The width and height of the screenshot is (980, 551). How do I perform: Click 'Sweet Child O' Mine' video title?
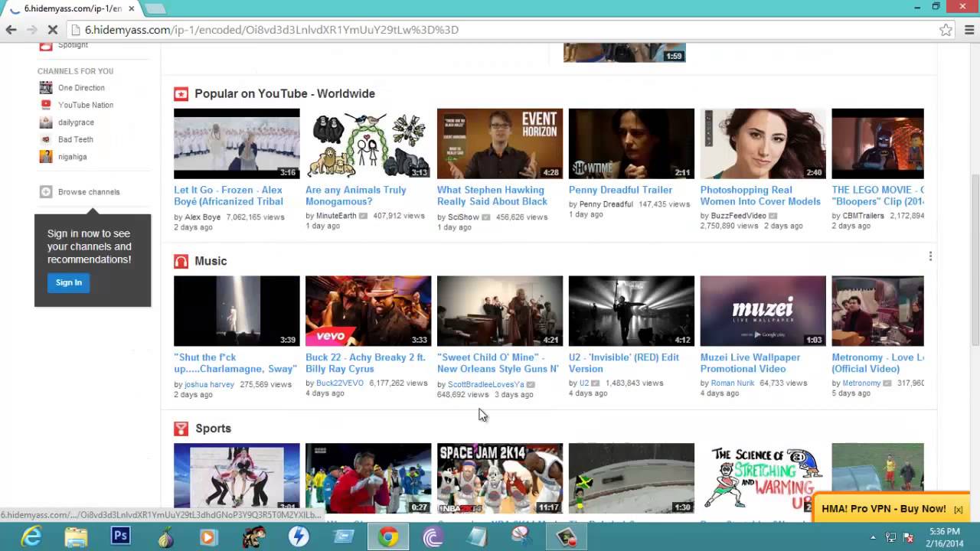(498, 364)
